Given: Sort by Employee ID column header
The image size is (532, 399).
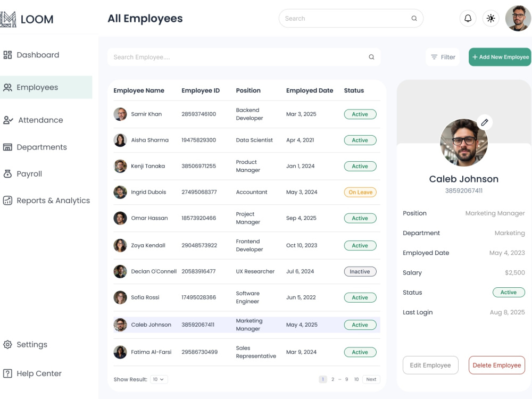Looking at the screenshot, I should point(201,90).
